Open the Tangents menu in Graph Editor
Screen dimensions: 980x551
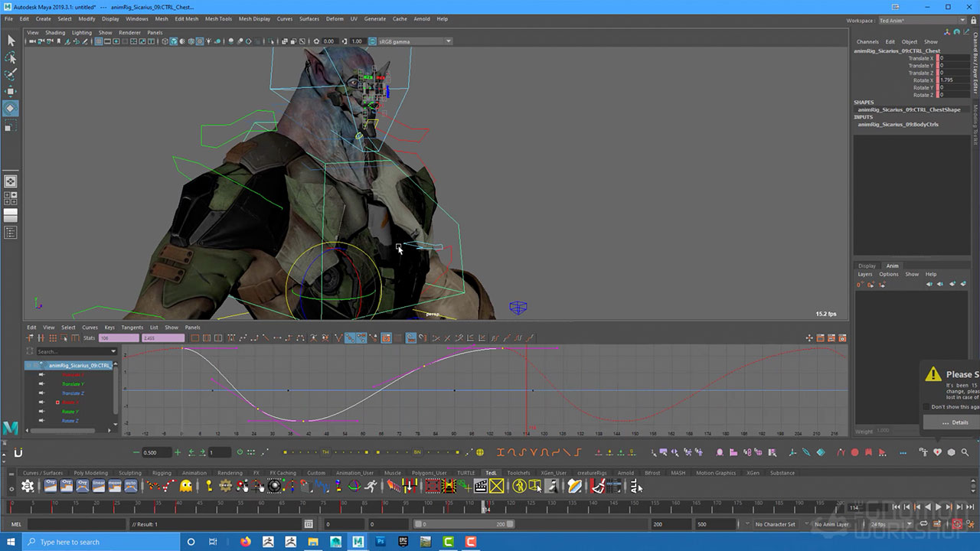pos(132,328)
